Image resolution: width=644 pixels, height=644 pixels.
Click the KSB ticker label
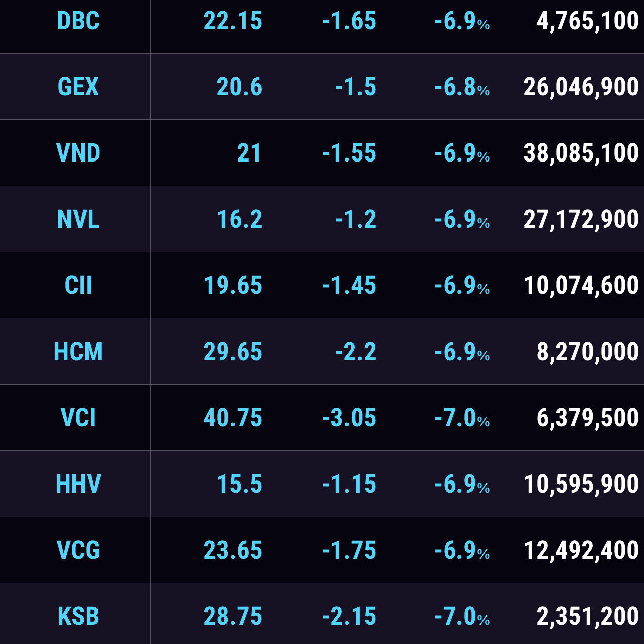(x=78, y=616)
